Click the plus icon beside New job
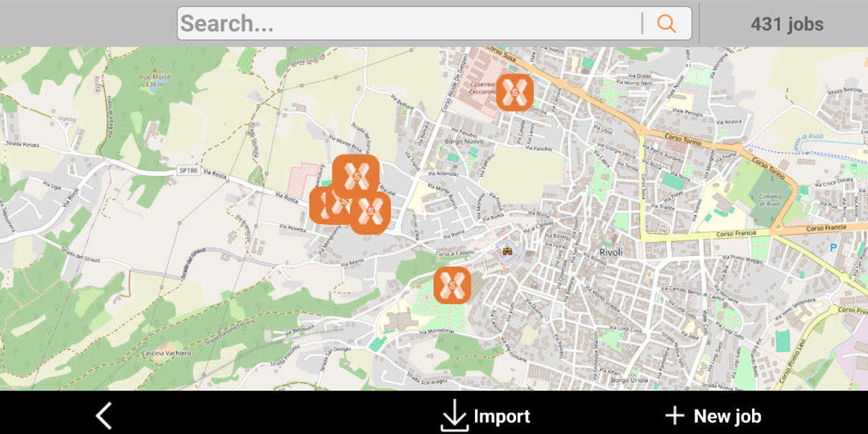Screen dimensions: 868x434 pos(674,416)
